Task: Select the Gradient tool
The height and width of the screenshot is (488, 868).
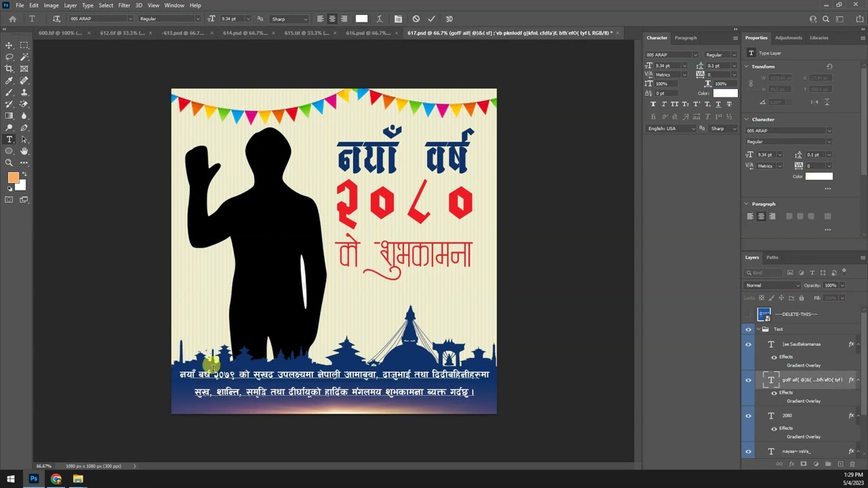Action: [9, 116]
